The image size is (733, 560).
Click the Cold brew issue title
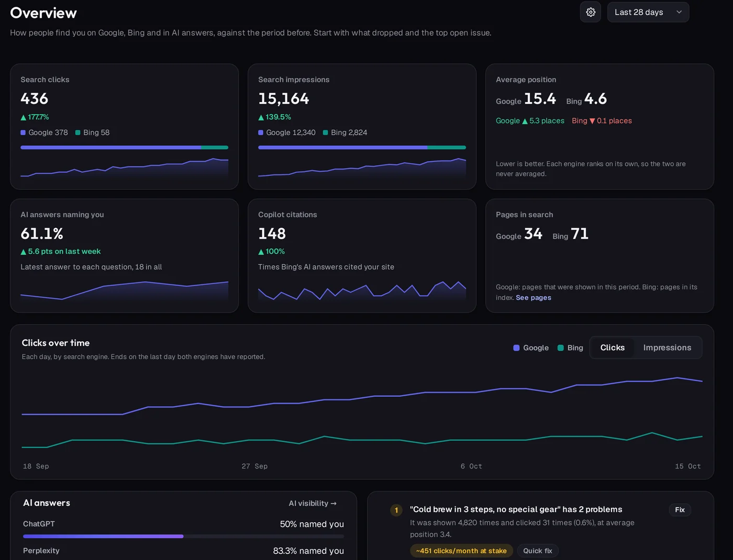(516, 510)
